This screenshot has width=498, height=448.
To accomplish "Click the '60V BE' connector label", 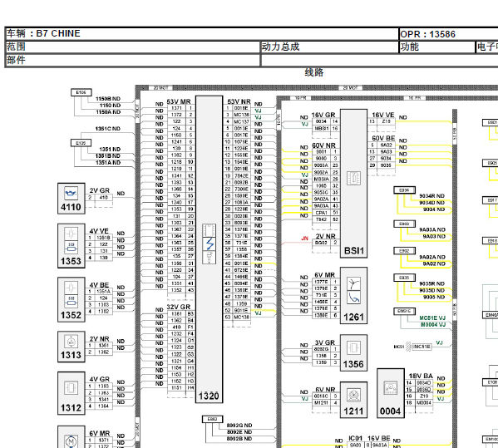I will pos(383,139).
